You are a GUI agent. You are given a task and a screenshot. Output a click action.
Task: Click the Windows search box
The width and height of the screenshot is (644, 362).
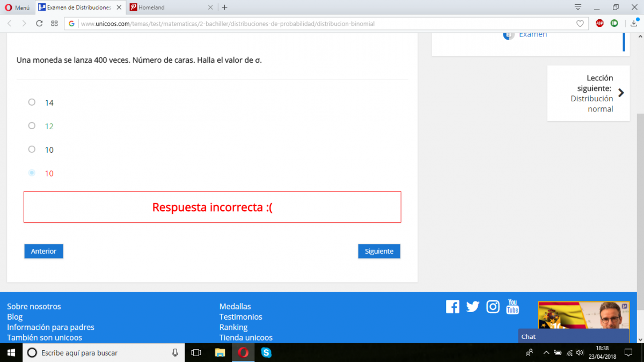pos(102,353)
